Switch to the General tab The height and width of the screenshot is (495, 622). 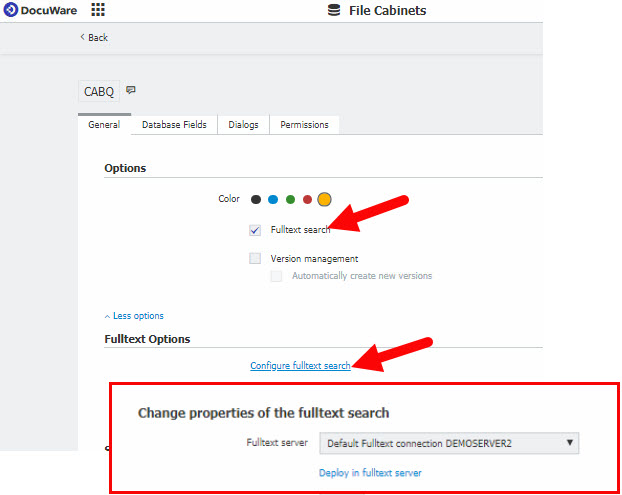coord(104,125)
